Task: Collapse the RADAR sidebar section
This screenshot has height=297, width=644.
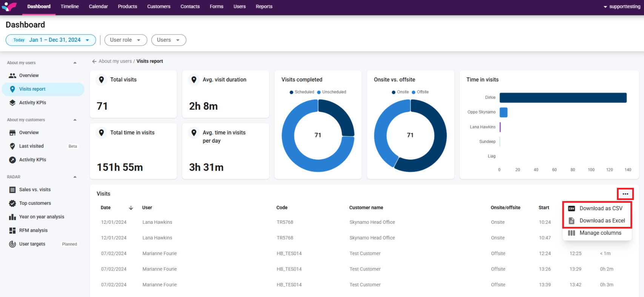Action: (75, 177)
